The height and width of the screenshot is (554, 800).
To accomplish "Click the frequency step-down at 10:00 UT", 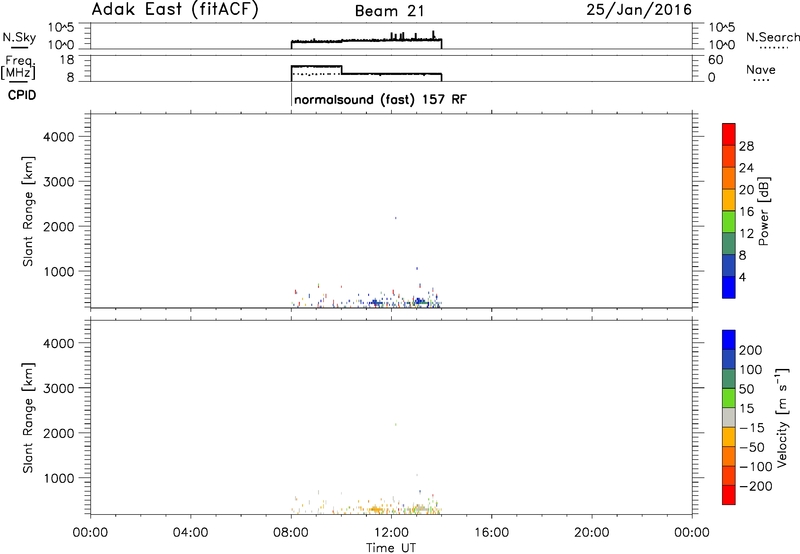I will (341, 70).
